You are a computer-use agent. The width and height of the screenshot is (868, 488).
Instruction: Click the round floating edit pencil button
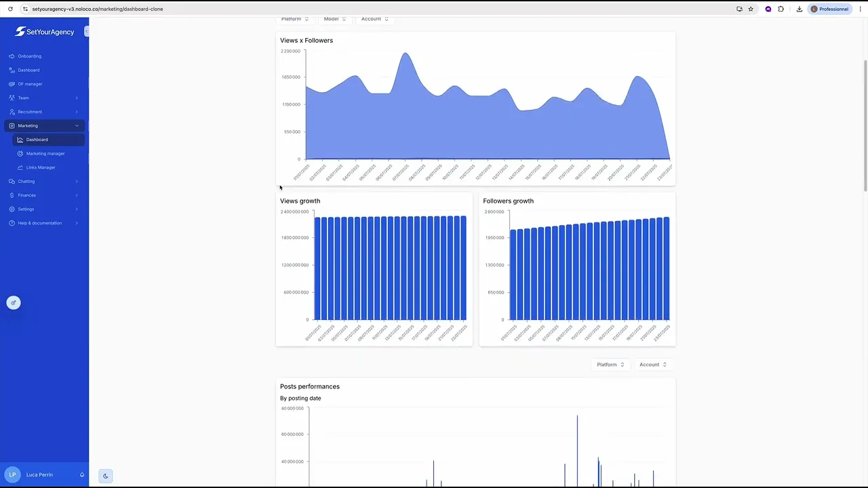click(x=14, y=303)
